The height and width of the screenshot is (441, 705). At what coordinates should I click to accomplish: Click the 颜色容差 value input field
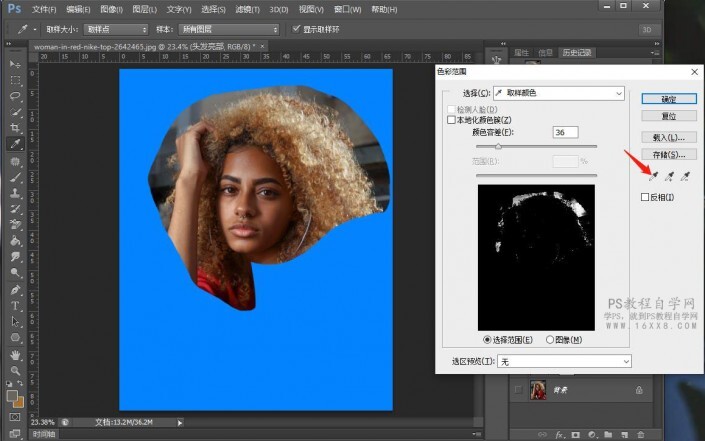click(564, 132)
